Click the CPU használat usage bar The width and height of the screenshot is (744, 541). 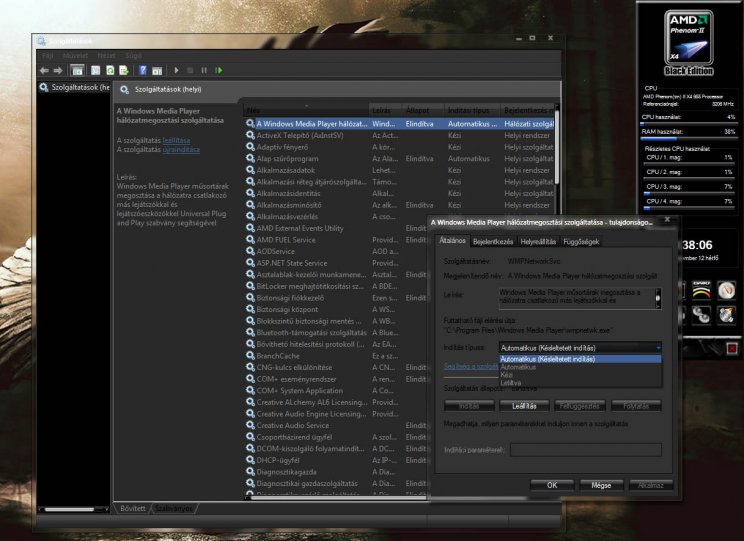point(688,123)
